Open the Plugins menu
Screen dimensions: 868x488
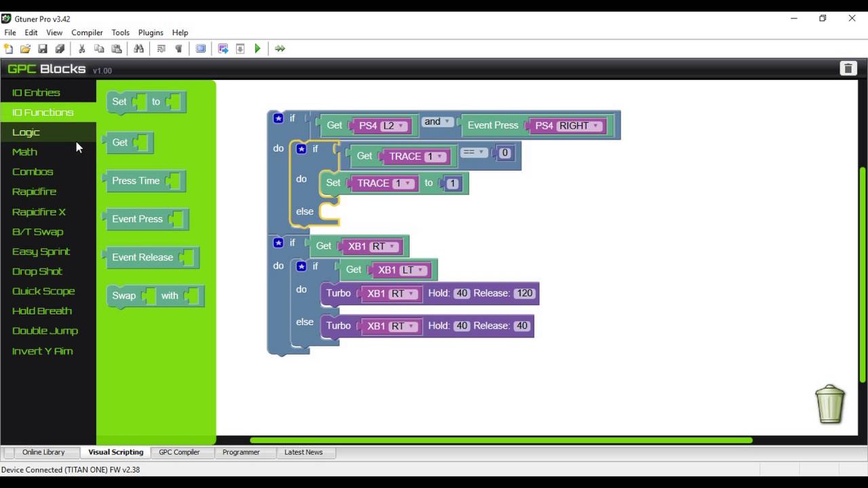[x=151, y=33]
